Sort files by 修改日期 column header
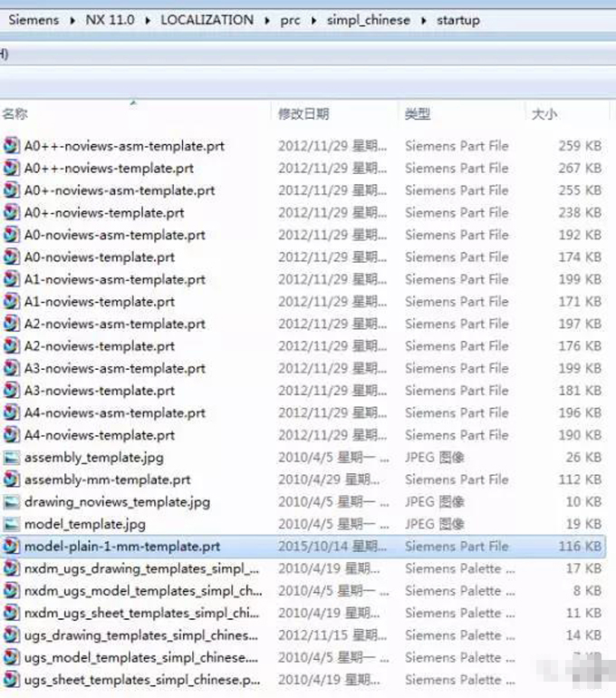Image resolution: width=616 pixels, height=698 pixels. [x=303, y=114]
